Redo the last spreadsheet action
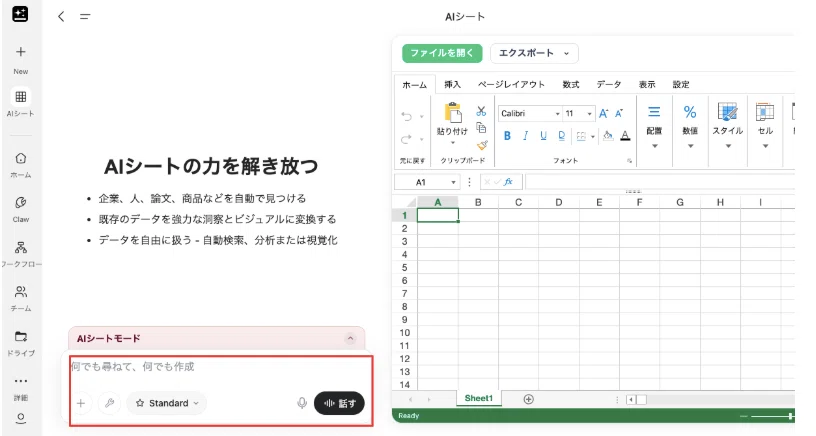The image size is (816, 436). point(406,139)
